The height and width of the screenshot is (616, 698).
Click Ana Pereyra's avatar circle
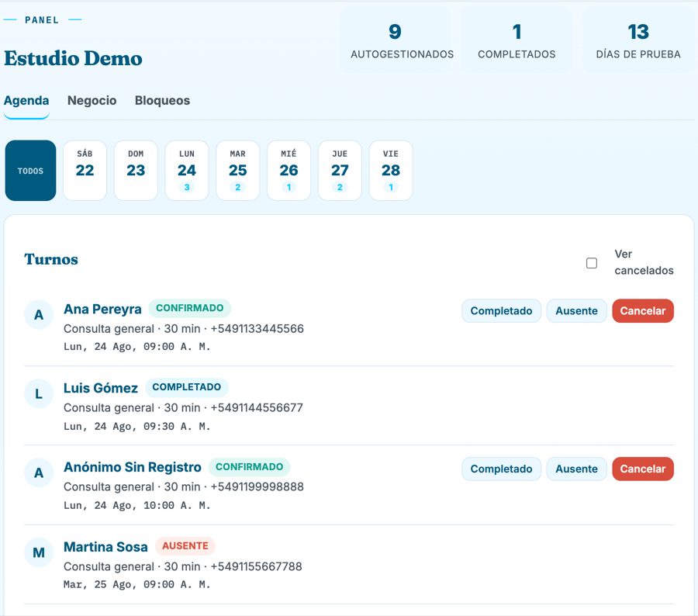(x=39, y=314)
